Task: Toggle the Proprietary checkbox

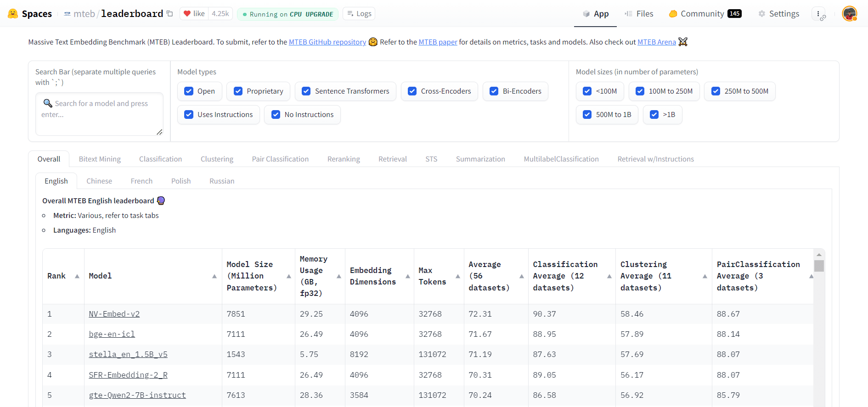Action: click(x=238, y=91)
